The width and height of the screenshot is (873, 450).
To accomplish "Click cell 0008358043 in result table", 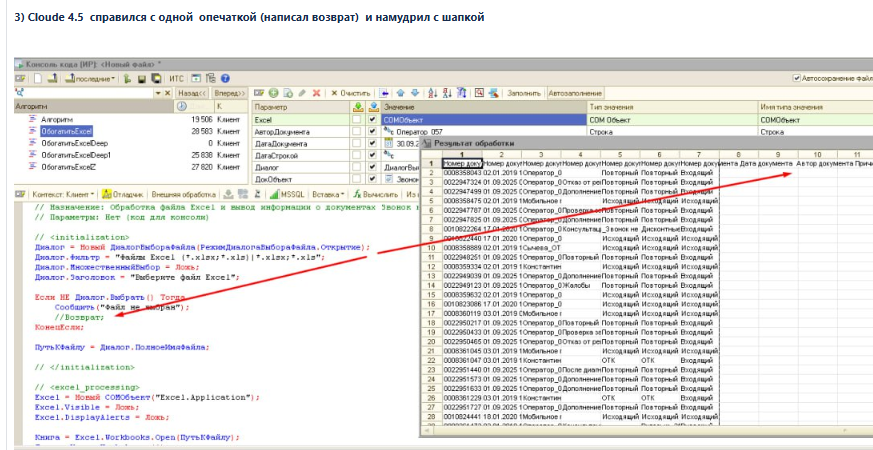I will click(462, 173).
